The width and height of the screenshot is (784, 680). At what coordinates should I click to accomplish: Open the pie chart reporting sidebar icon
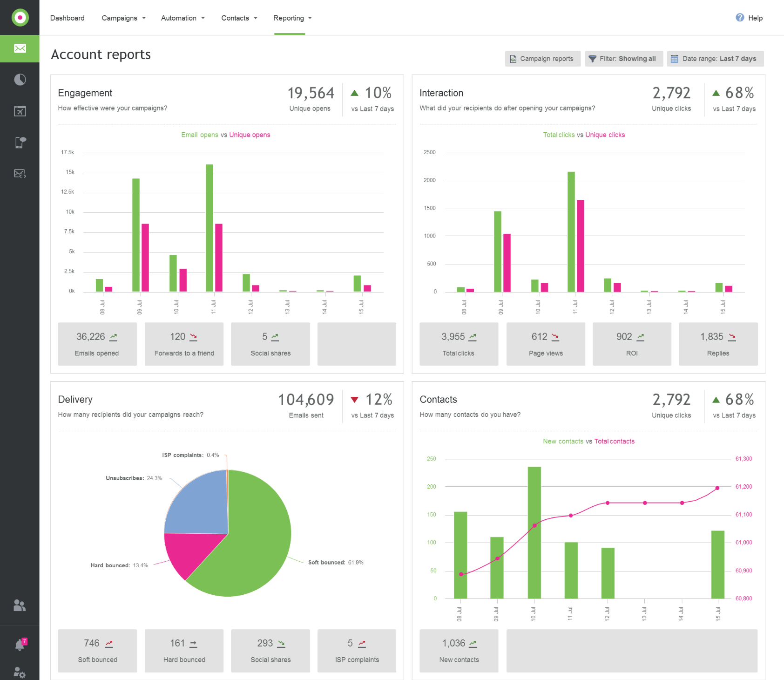pyautogui.click(x=20, y=80)
